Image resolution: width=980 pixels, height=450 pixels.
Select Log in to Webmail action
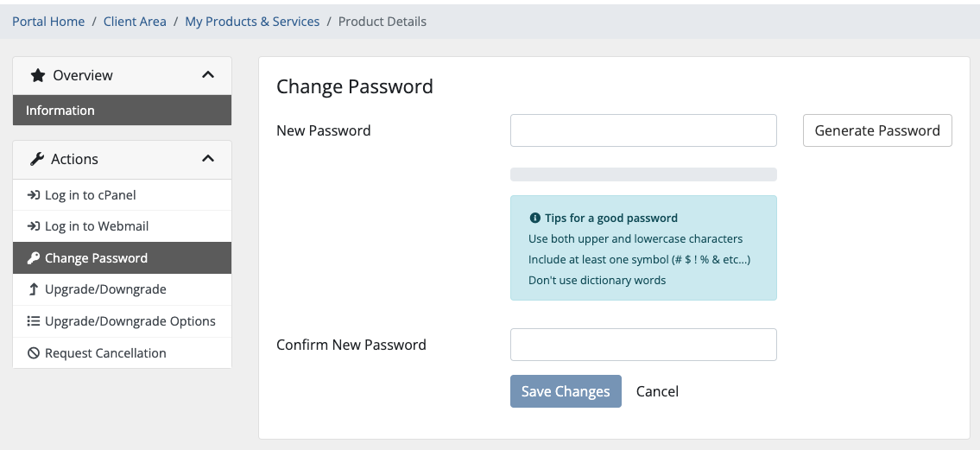click(x=122, y=226)
